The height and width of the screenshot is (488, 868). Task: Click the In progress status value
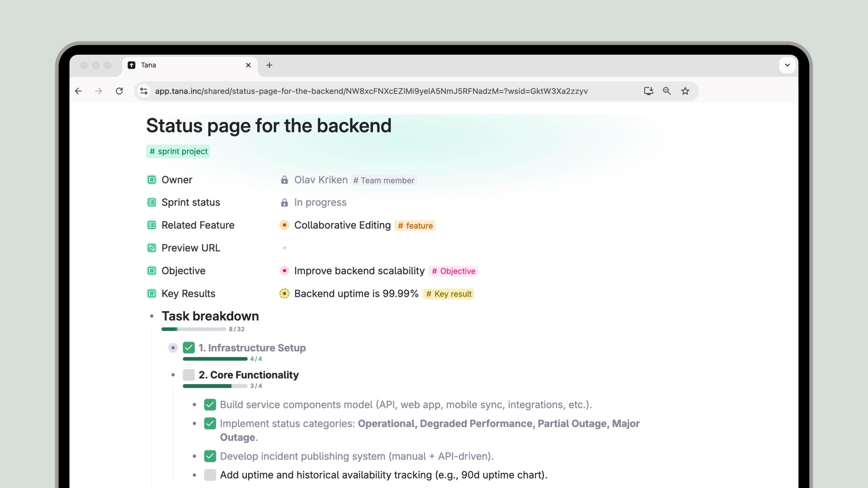[x=321, y=202]
